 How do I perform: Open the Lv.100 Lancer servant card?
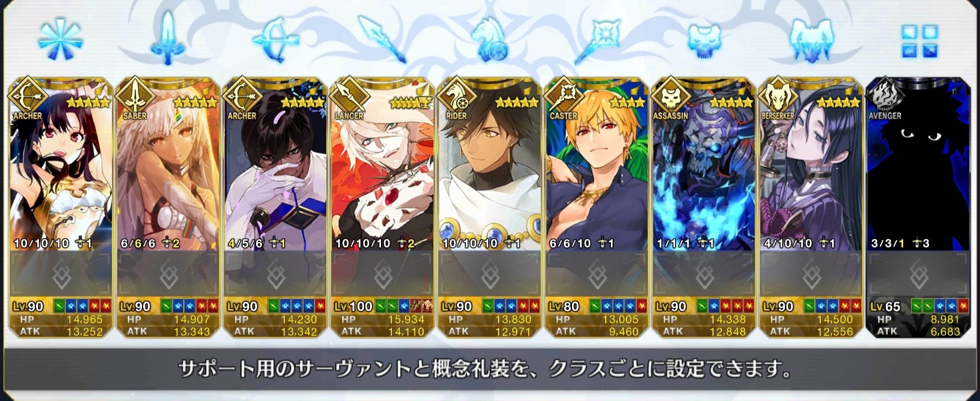[x=383, y=208]
